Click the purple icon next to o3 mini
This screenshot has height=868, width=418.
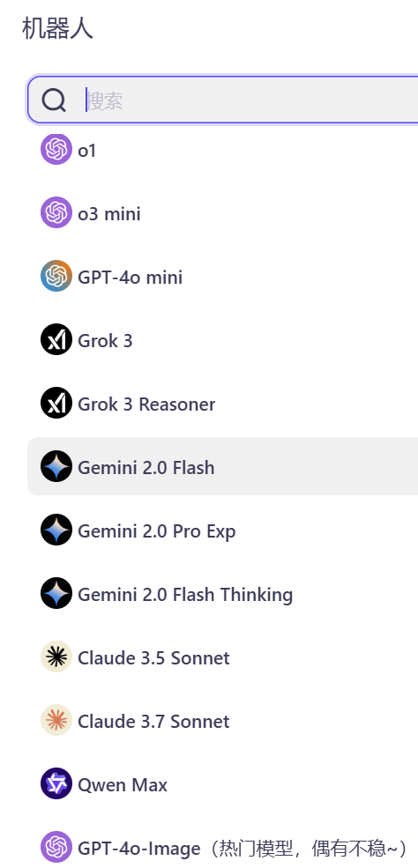click(x=56, y=212)
